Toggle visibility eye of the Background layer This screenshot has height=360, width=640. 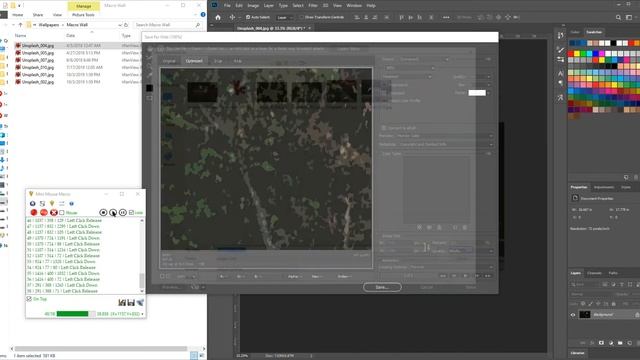(x=573, y=315)
